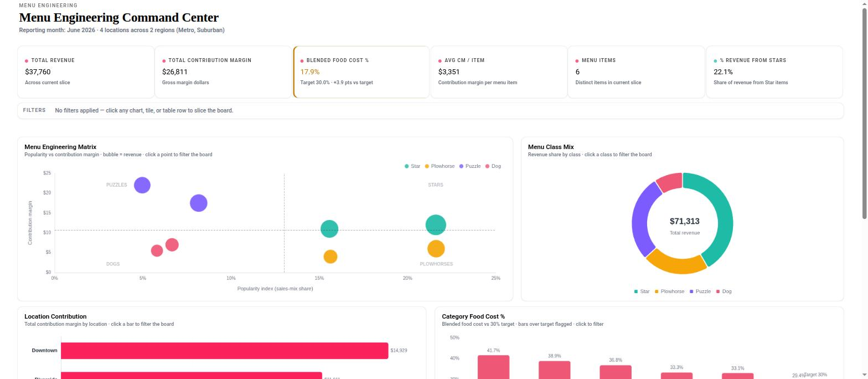Click the pink Dog donut segment
Viewport: 868px width, 379px height.
tap(671, 182)
